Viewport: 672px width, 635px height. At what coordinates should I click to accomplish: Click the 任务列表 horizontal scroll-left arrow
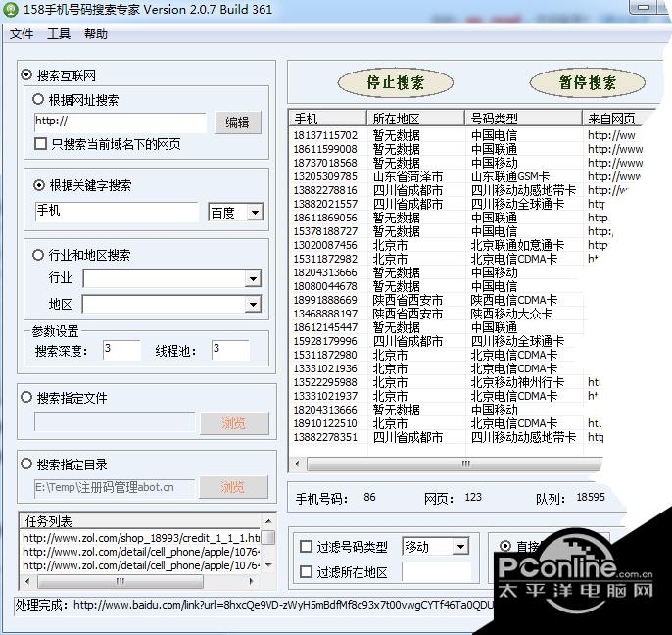27,581
